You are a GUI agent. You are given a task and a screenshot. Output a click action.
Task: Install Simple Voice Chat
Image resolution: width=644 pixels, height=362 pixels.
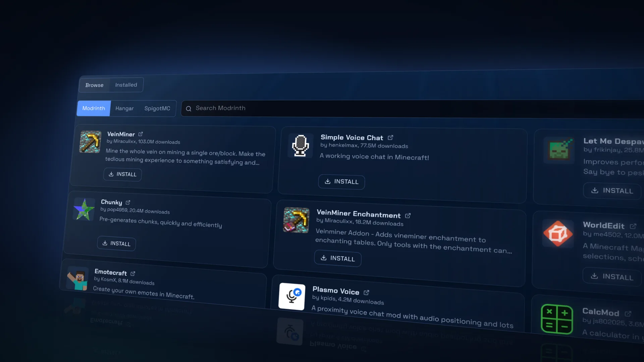click(341, 182)
